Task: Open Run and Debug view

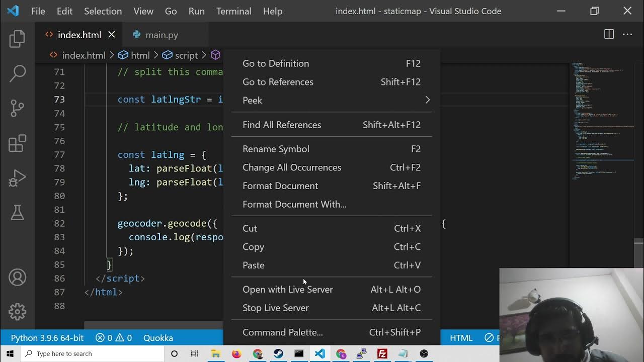Action: coord(17,178)
